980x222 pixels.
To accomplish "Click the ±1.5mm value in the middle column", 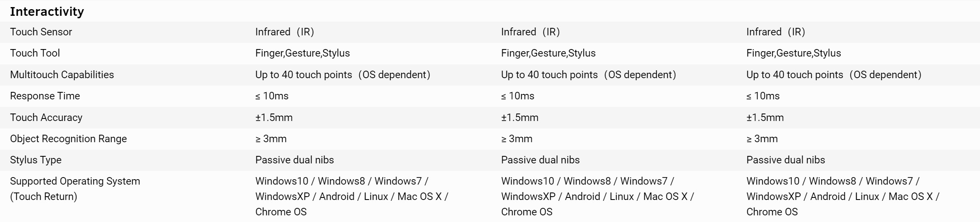I will coord(519,118).
